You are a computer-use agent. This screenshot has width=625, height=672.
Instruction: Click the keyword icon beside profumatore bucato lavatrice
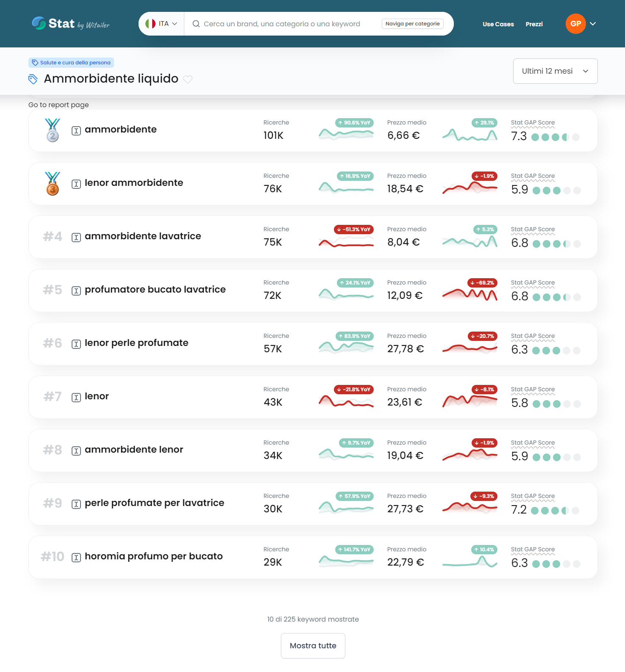coord(76,291)
